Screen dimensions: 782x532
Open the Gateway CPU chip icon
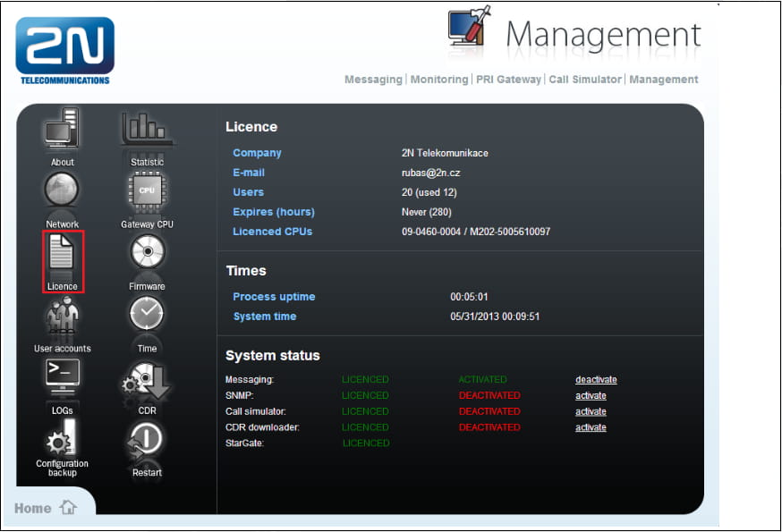click(x=147, y=190)
